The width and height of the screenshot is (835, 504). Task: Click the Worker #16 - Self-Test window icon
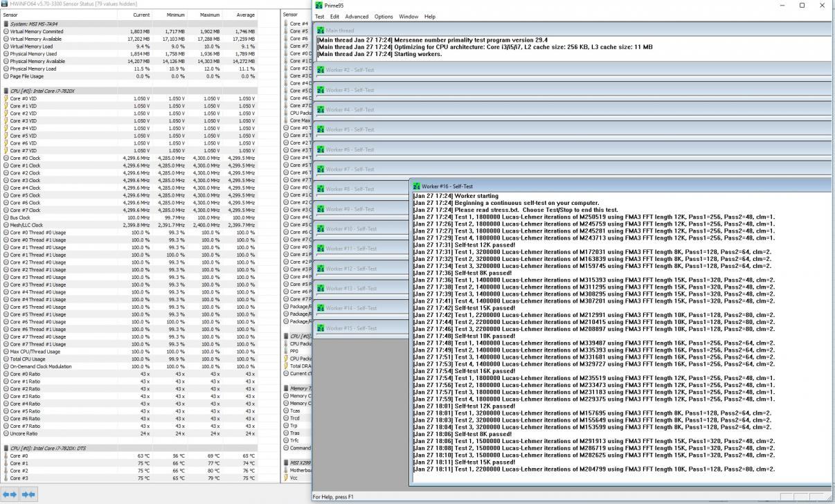416,186
